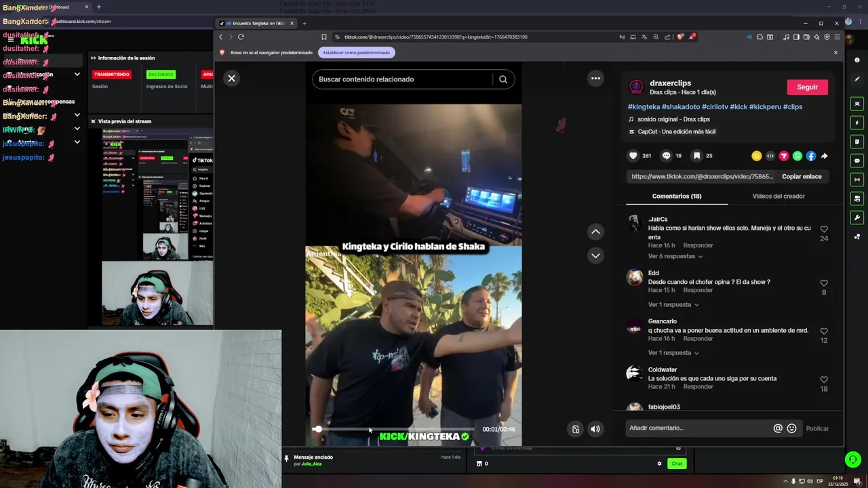Click the search magnifier in related content box
The image size is (868, 488).
pos(503,79)
